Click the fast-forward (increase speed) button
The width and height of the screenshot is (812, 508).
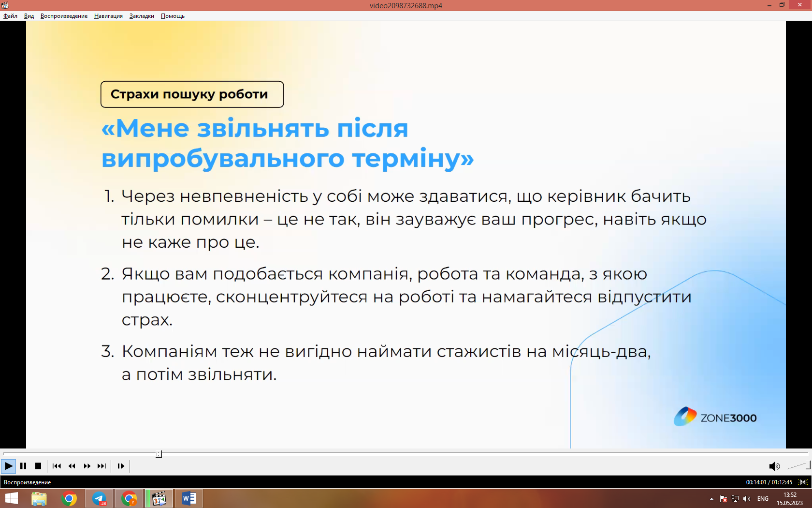click(x=87, y=466)
